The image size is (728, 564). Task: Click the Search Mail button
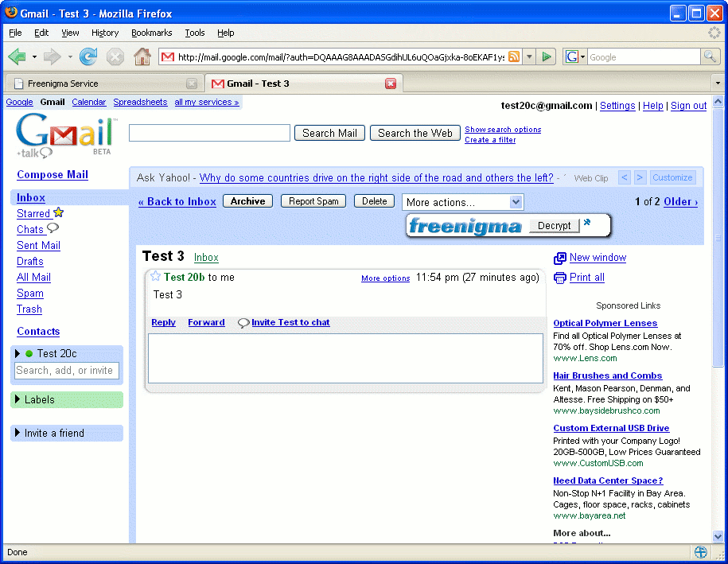pos(329,133)
